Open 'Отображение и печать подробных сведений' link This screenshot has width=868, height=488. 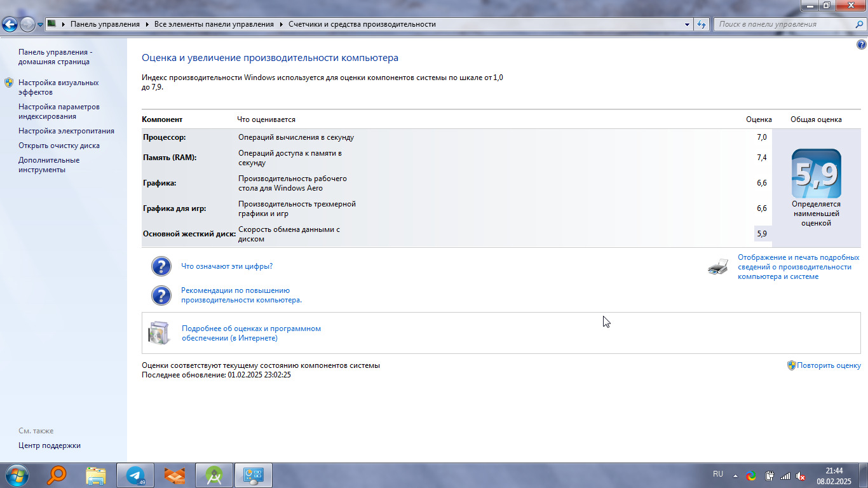pos(799,267)
